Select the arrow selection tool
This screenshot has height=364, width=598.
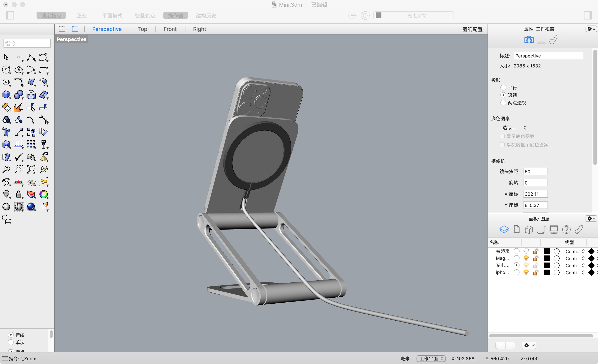(x=6, y=57)
